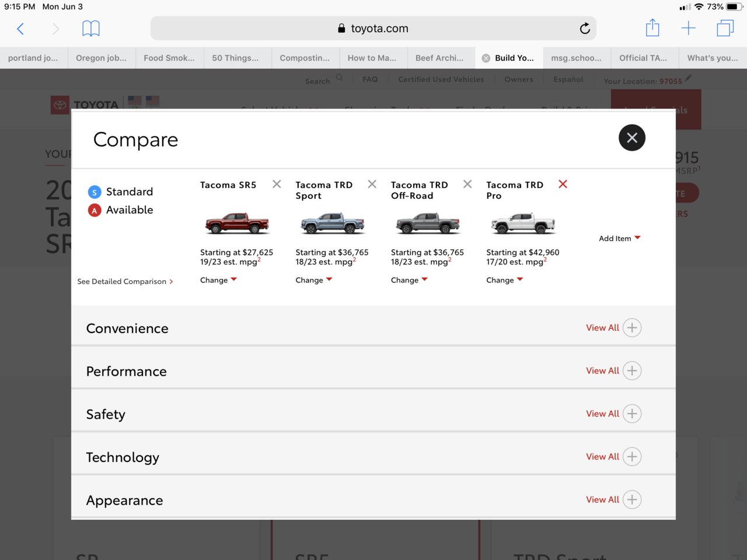Open Change dropdown under Tacoma TRD Off-Road

click(409, 280)
